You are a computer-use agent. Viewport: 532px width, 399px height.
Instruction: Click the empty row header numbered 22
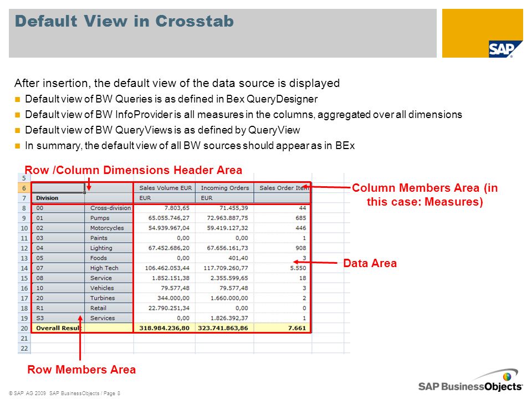[24, 348]
